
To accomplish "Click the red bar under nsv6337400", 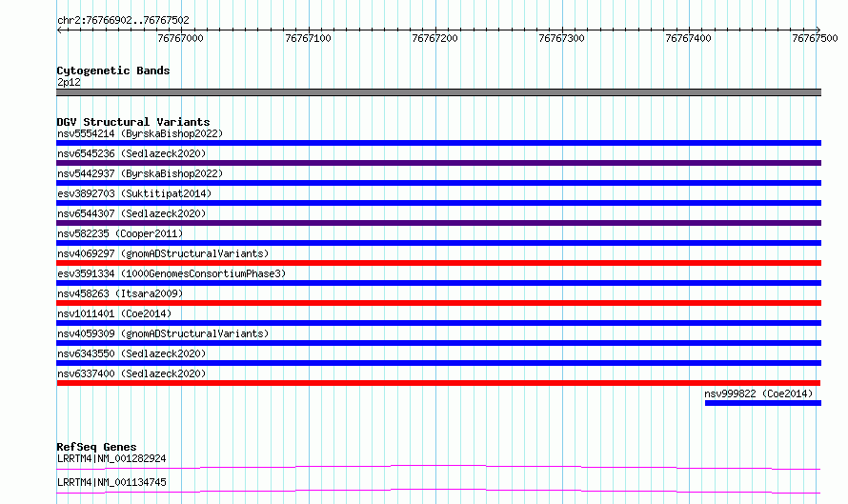I will pos(438,383).
